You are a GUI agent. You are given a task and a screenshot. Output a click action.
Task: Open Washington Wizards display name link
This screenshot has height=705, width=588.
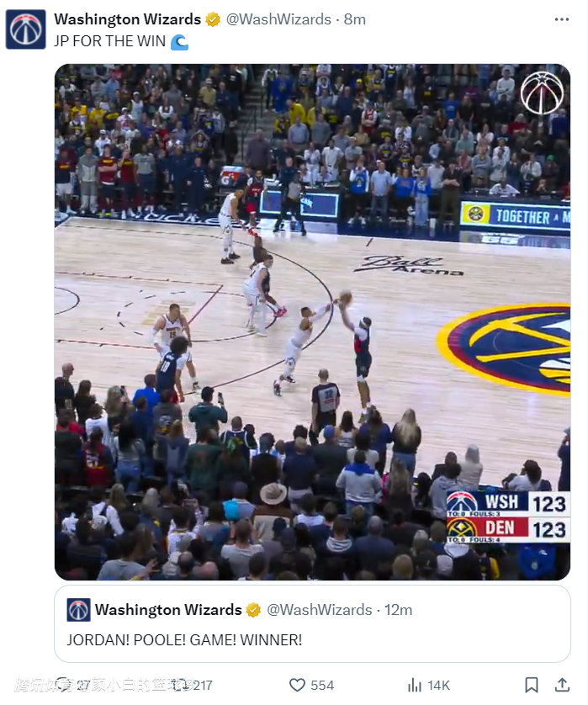pos(128,19)
